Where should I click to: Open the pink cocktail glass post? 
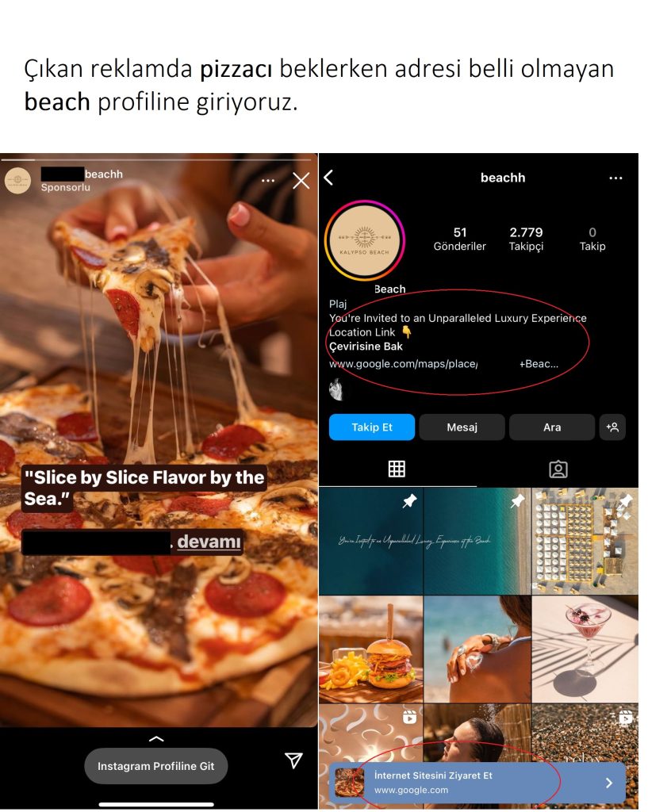pos(585,649)
